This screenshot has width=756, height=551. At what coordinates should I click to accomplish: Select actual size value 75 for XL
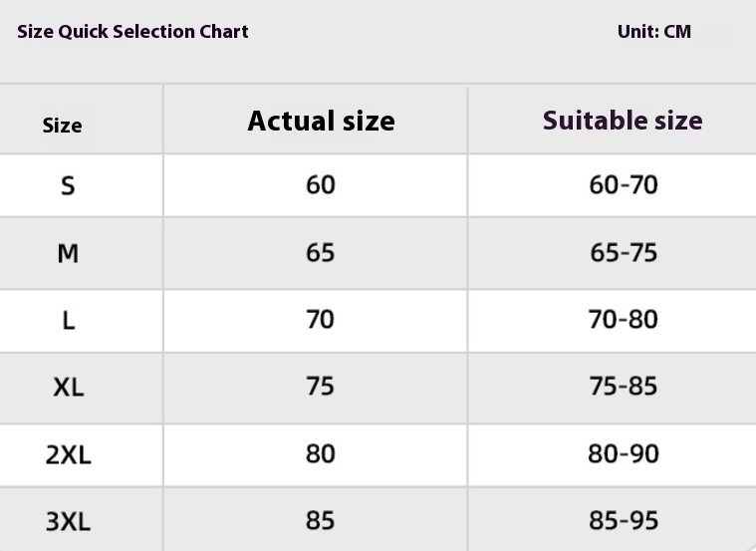321,387
